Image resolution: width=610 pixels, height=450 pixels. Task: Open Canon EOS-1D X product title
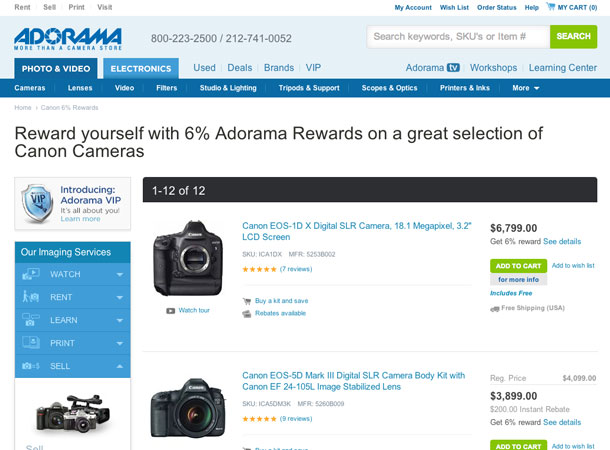[x=357, y=231]
